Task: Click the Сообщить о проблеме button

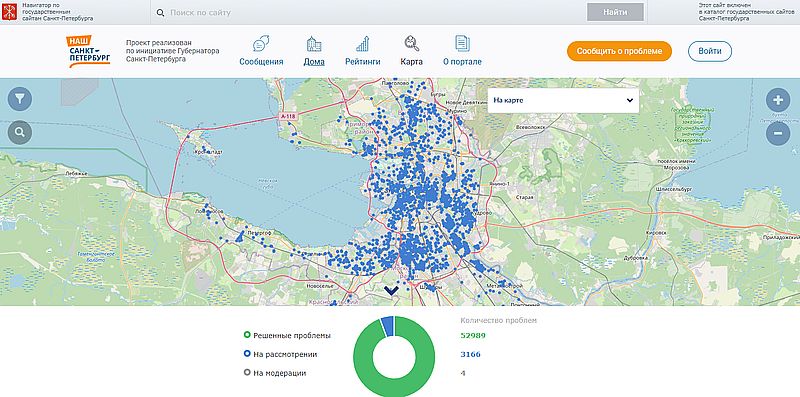Action: click(619, 51)
